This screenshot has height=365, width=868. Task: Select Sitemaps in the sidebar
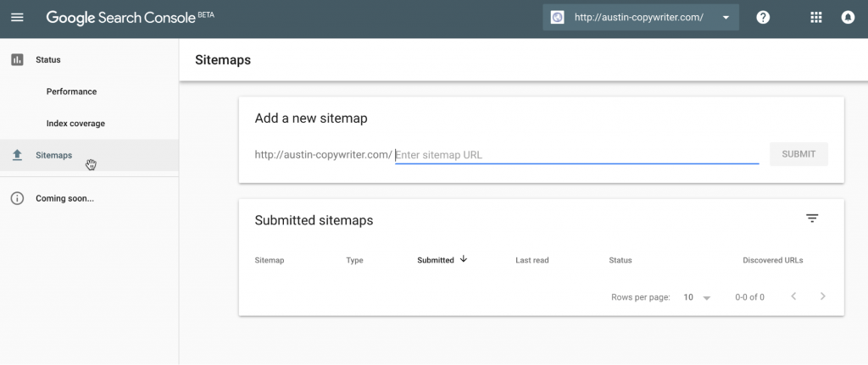pyautogui.click(x=89, y=156)
